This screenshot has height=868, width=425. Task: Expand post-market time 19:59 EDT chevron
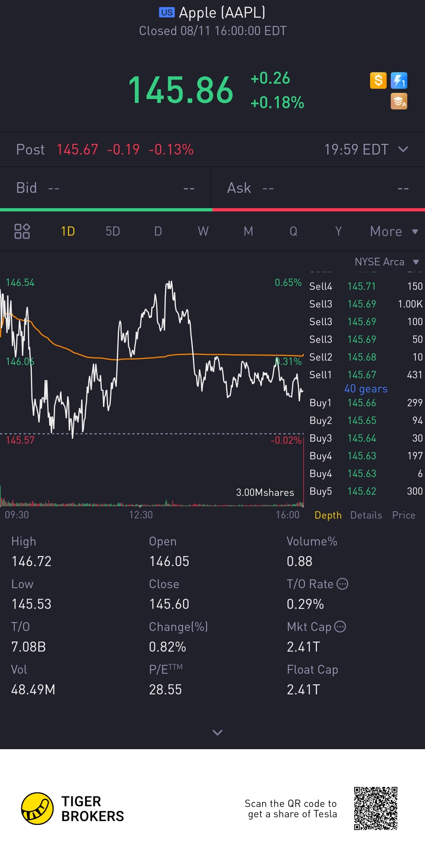403,149
